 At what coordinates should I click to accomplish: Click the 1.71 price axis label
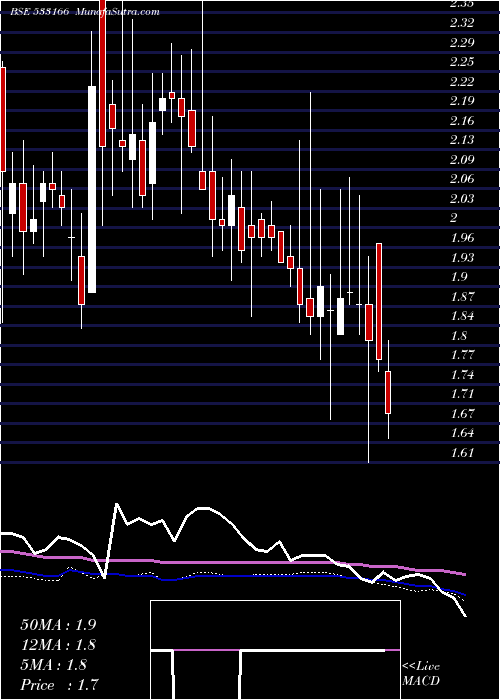coord(462,394)
